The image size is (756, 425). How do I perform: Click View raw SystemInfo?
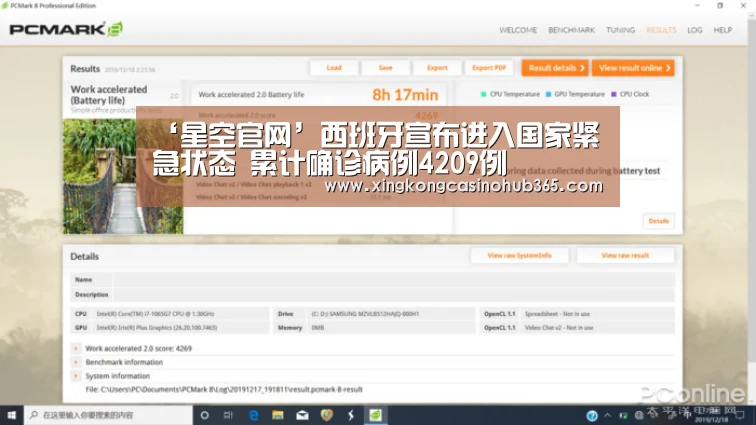pos(519,255)
